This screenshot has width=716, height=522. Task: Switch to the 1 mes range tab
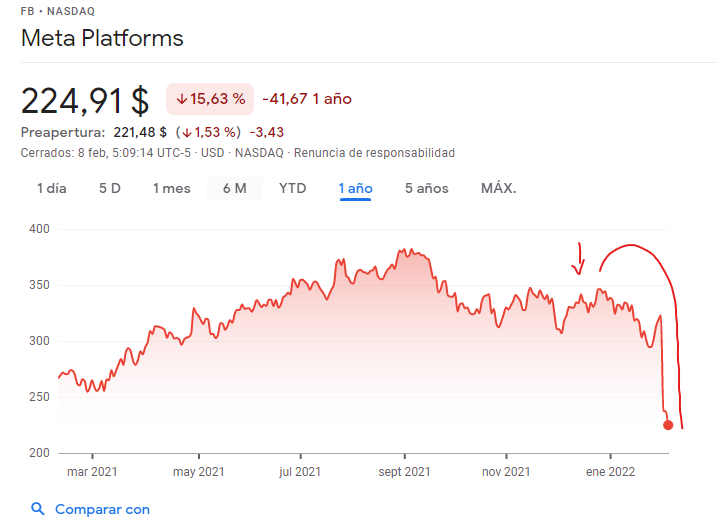171,188
